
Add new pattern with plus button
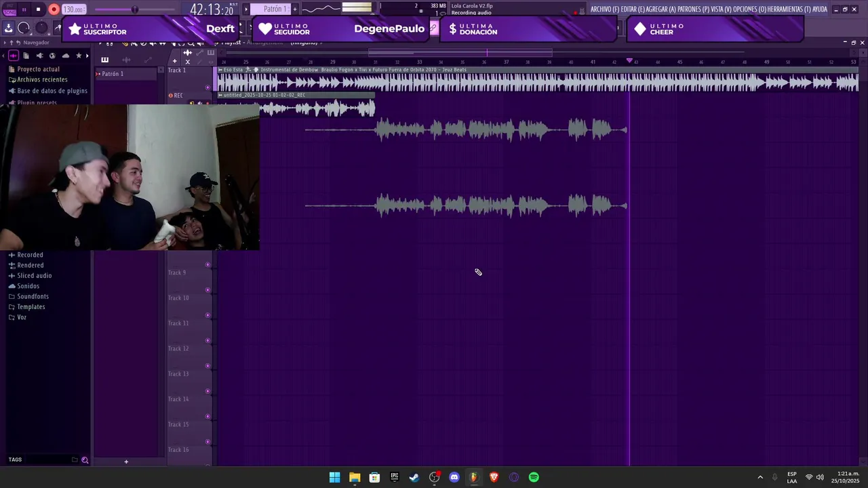(295, 9)
